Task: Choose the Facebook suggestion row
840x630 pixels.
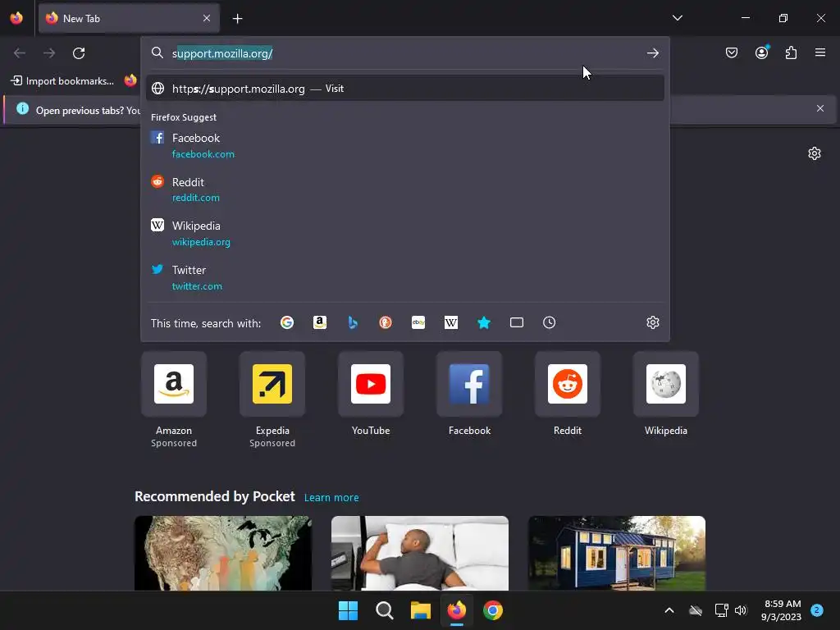Action: pyautogui.click(x=405, y=146)
